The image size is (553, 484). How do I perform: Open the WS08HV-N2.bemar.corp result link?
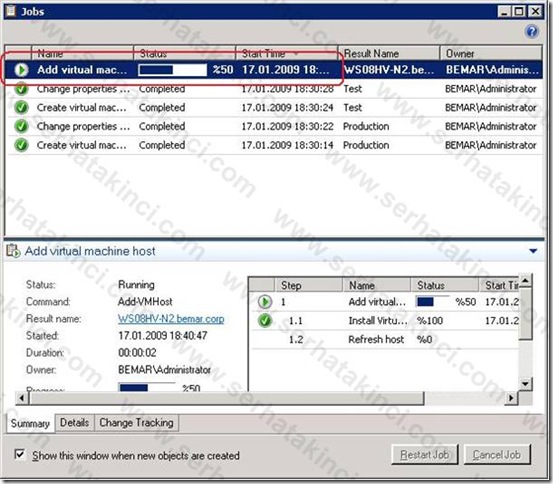[x=171, y=319]
